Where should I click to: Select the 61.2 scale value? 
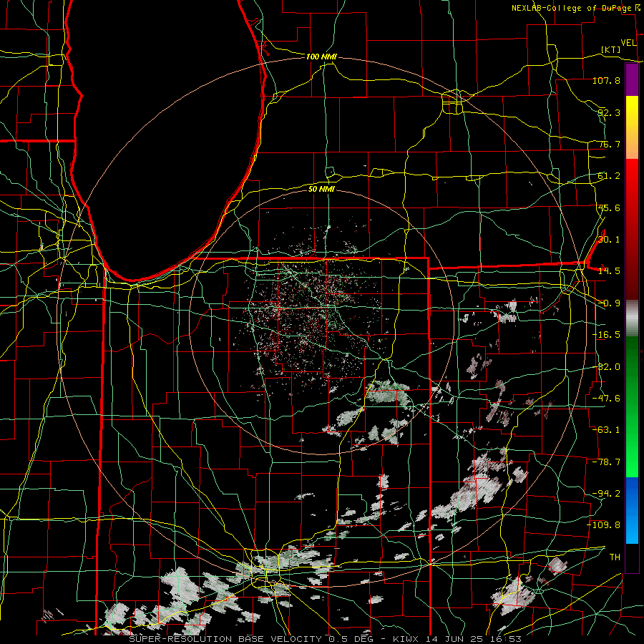pyautogui.click(x=609, y=176)
